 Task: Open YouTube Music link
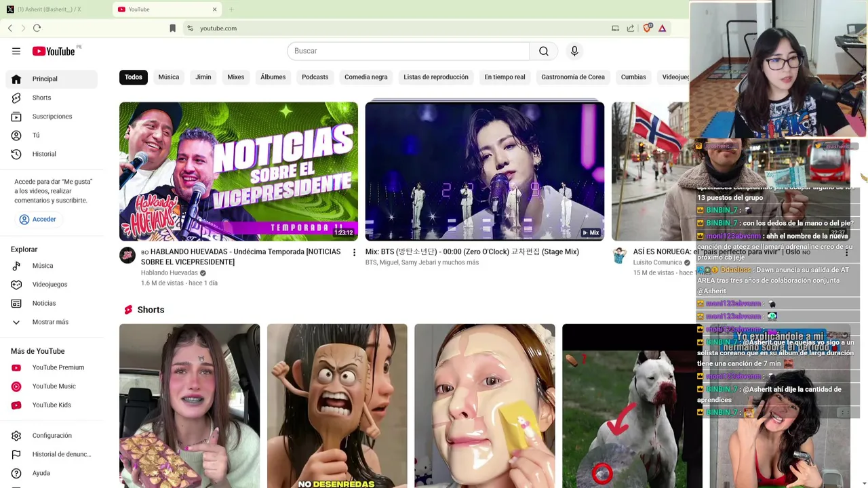[x=52, y=386]
